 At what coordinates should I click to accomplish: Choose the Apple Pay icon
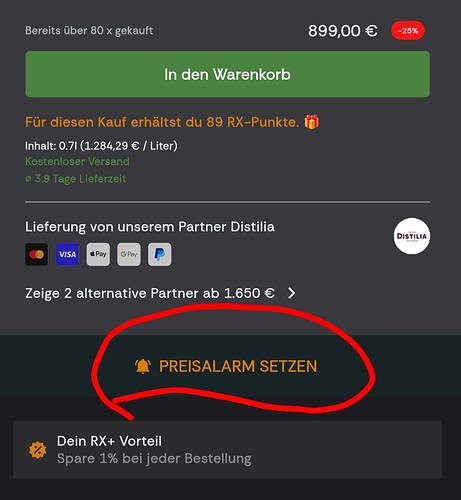[98, 254]
